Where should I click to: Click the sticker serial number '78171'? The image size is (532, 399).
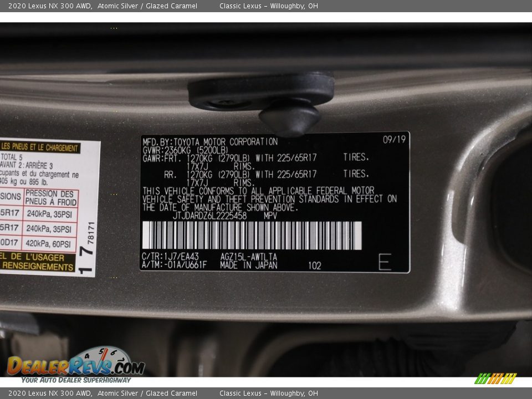(x=91, y=233)
